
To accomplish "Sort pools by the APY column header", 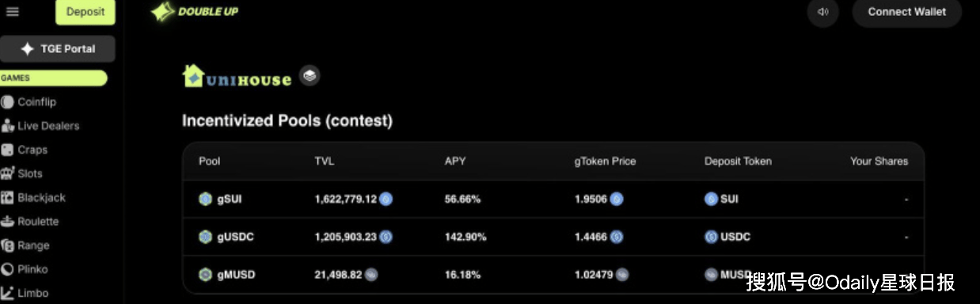I will point(455,161).
